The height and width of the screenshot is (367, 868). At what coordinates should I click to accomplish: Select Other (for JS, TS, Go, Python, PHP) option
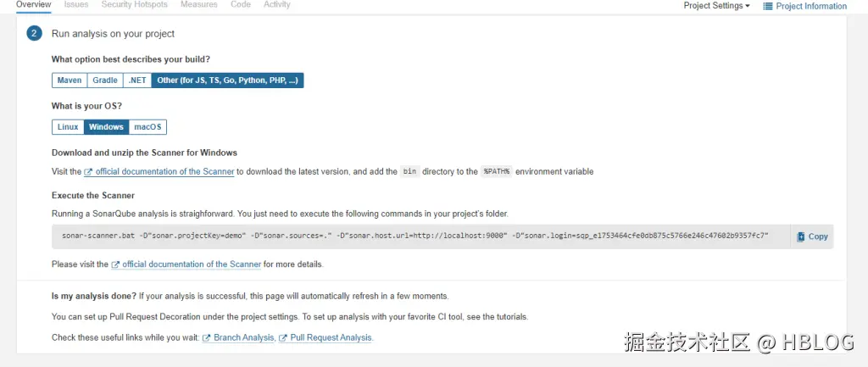227,81
